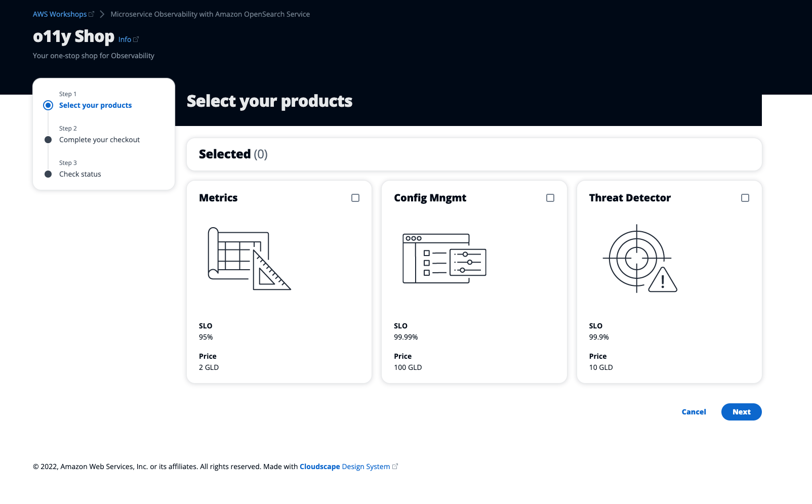The height and width of the screenshot is (504, 812).
Task: Open the AWS Workshops breadcrumb link
Action: click(x=60, y=14)
